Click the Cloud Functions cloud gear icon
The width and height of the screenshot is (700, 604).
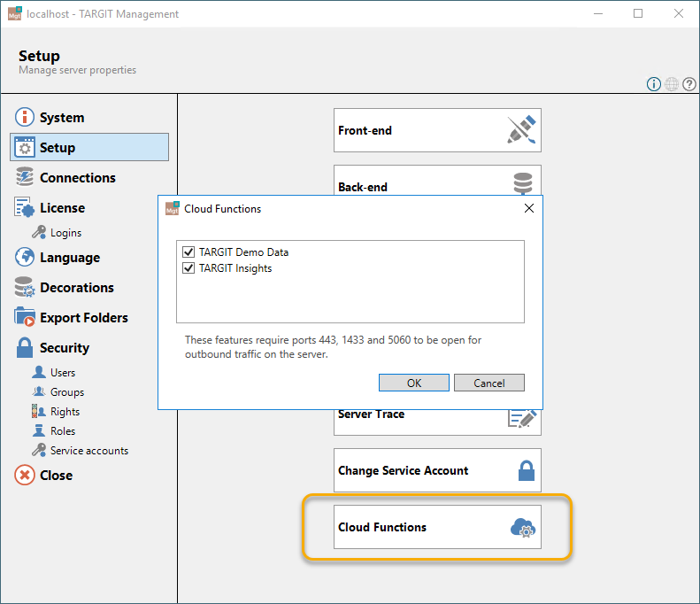[x=523, y=528]
